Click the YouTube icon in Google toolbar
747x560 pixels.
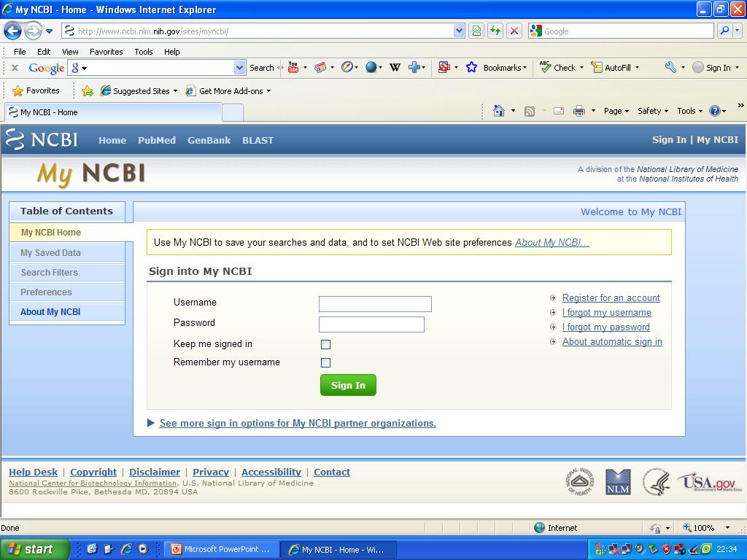(x=293, y=67)
